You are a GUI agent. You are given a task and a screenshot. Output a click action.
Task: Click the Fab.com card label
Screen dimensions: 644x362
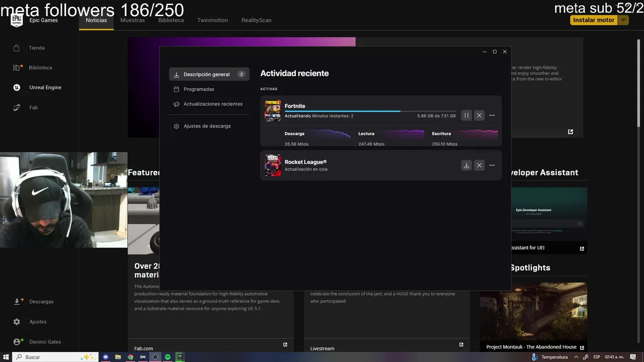click(x=143, y=348)
